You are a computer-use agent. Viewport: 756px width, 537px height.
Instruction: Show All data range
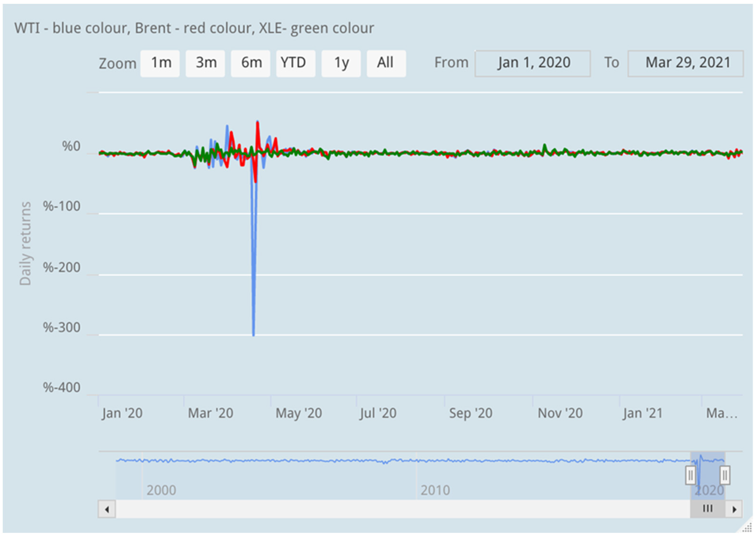click(x=386, y=63)
